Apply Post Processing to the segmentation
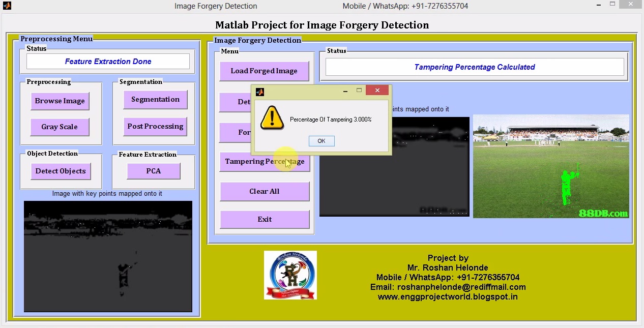 click(x=155, y=126)
